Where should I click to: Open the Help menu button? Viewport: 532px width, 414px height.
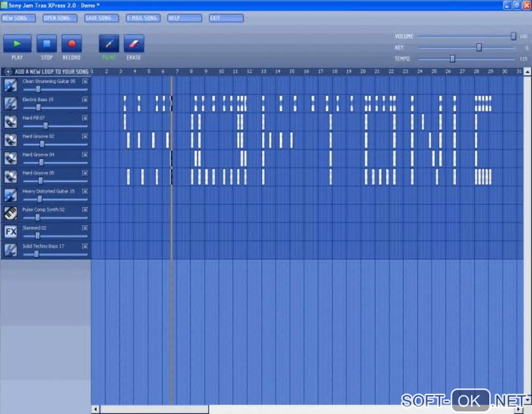pyautogui.click(x=185, y=18)
